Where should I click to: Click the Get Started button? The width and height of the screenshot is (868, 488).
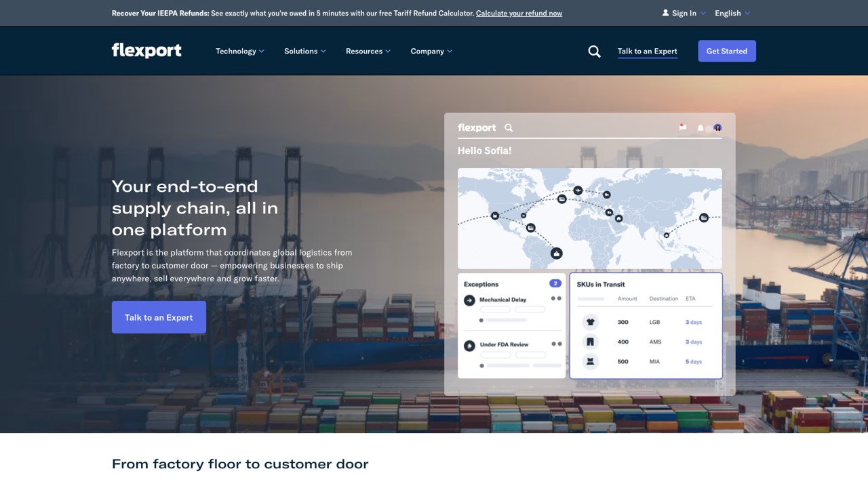(x=727, y=51)
